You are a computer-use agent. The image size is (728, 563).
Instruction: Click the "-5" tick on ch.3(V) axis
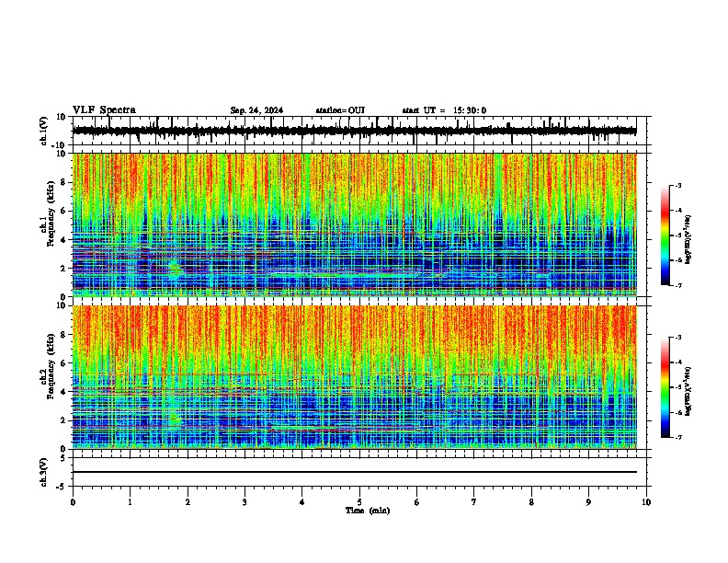pos(61,487)
